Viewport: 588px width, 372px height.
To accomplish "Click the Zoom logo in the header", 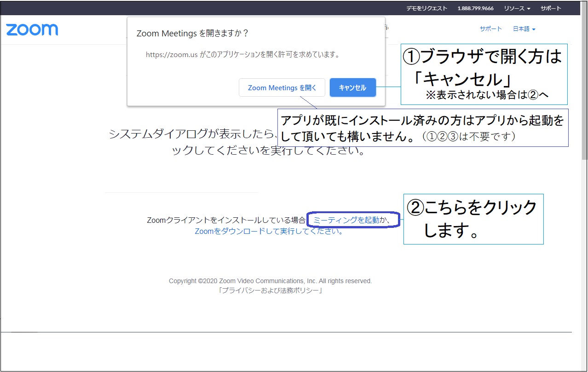I will coord(32,30).
